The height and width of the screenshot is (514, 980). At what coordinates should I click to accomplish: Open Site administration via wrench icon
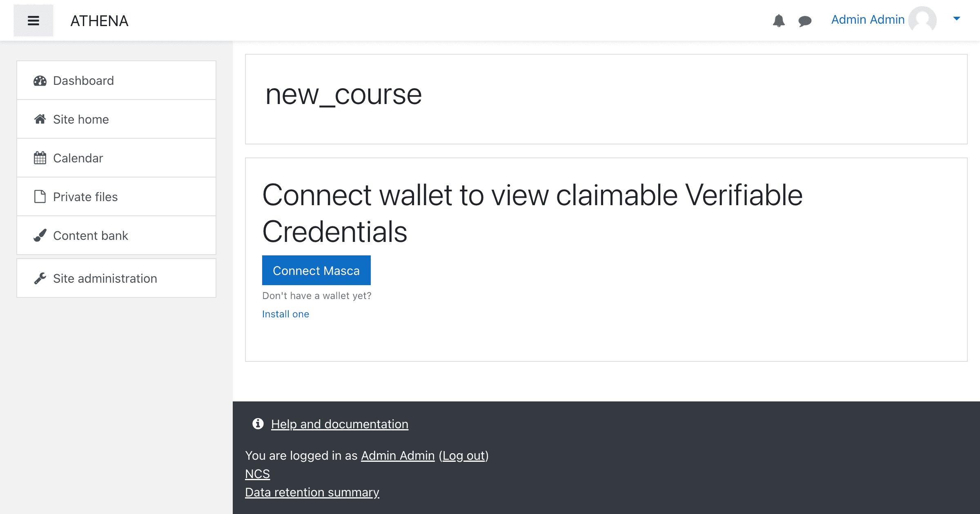click(x=40, y=278)
